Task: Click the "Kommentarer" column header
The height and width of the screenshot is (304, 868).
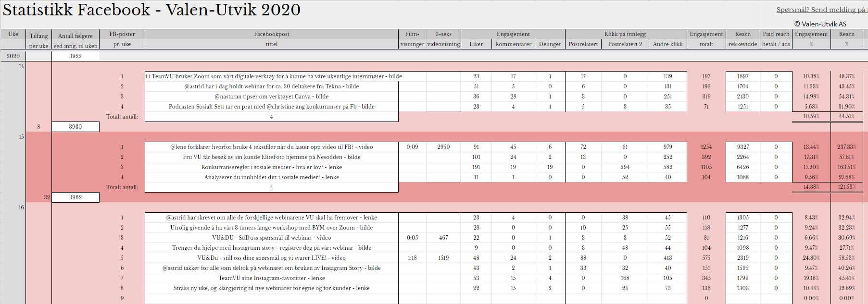Action: point(513,44)
